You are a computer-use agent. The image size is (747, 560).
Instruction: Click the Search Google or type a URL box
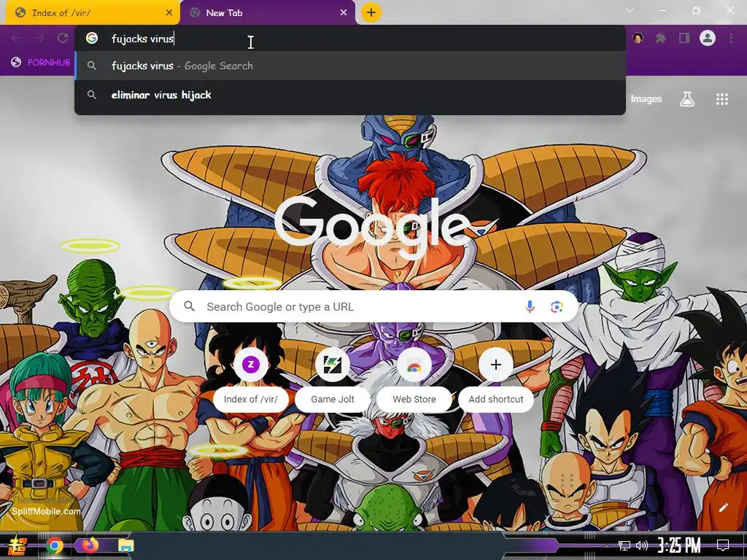pos(373,307)
